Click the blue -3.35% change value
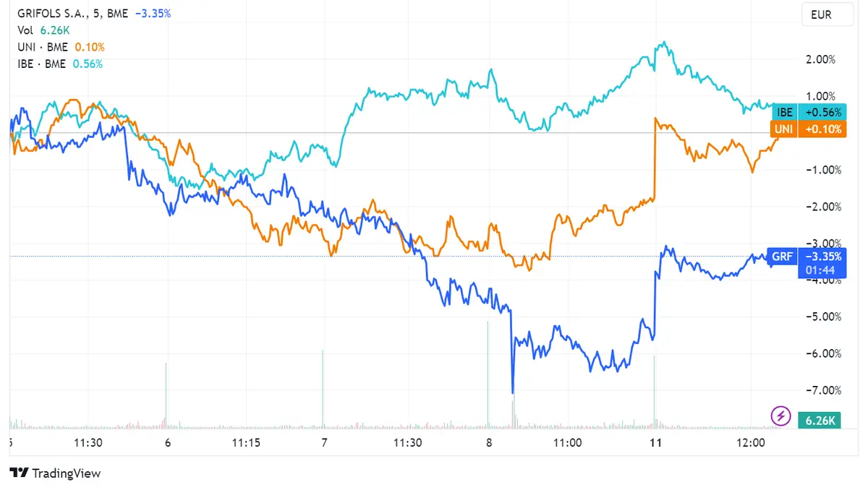Screen dimensions: 868x490 click(153, 12)
